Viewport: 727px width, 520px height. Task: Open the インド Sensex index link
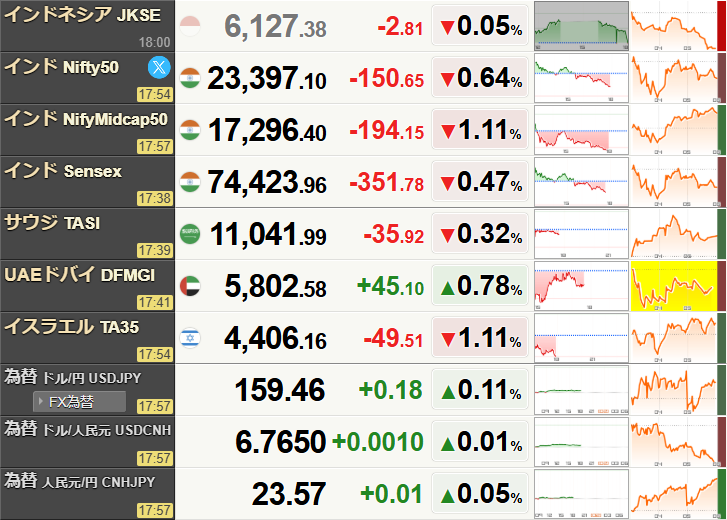(63, 171)
